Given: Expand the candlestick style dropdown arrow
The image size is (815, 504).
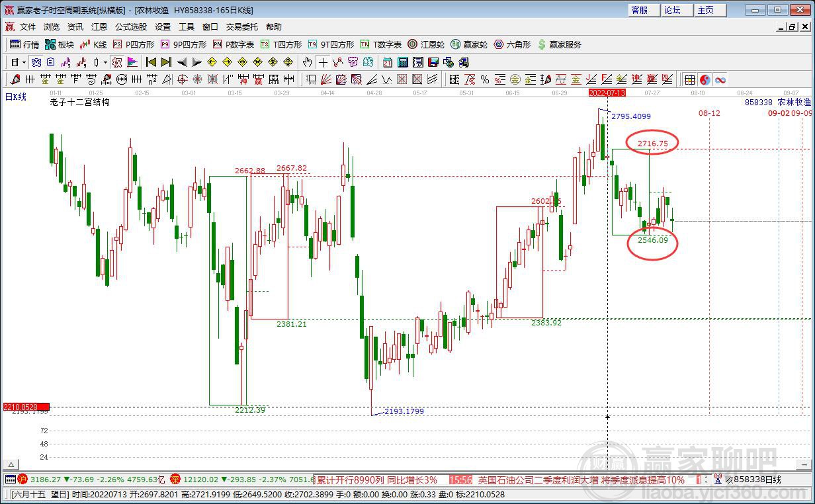Looking at the screenshot, I should (x=105, y=62).
